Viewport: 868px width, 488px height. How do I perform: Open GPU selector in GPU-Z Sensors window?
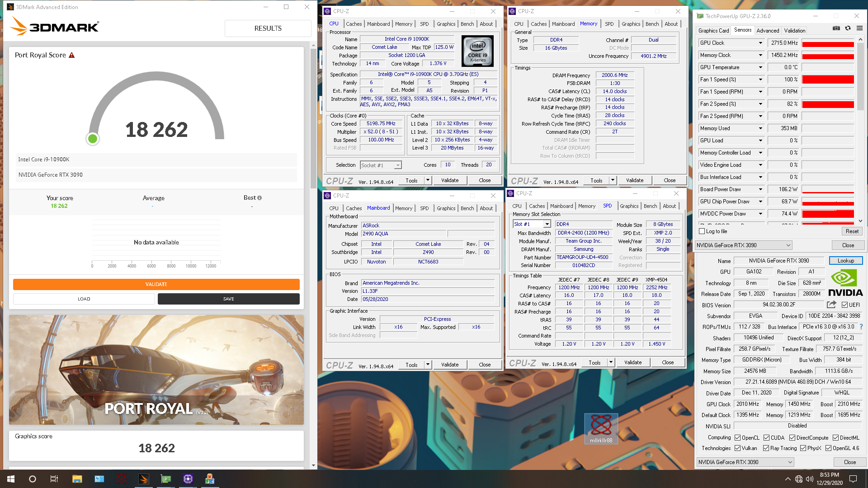tap(743, 245)
